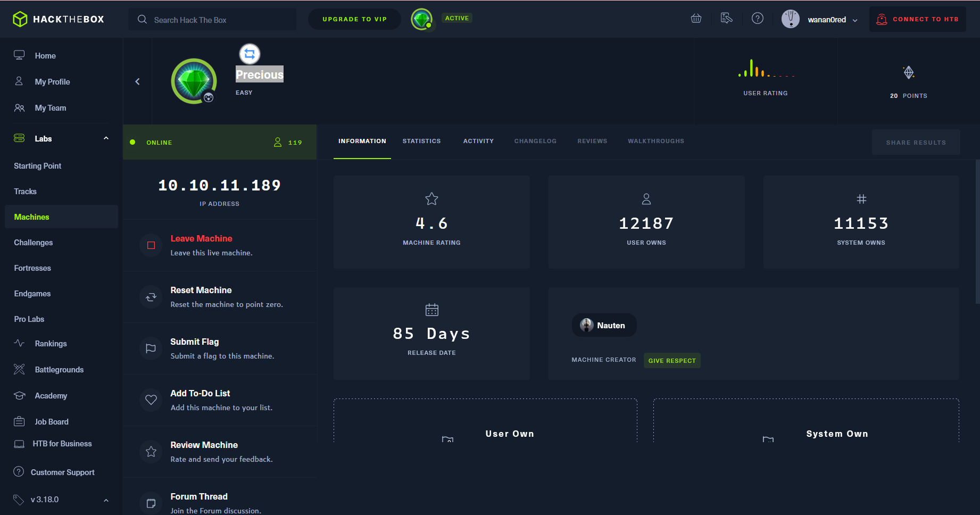Click the Job Board briefcase icon
This screenshot has width=980, height=515.
tap(19, 421)
